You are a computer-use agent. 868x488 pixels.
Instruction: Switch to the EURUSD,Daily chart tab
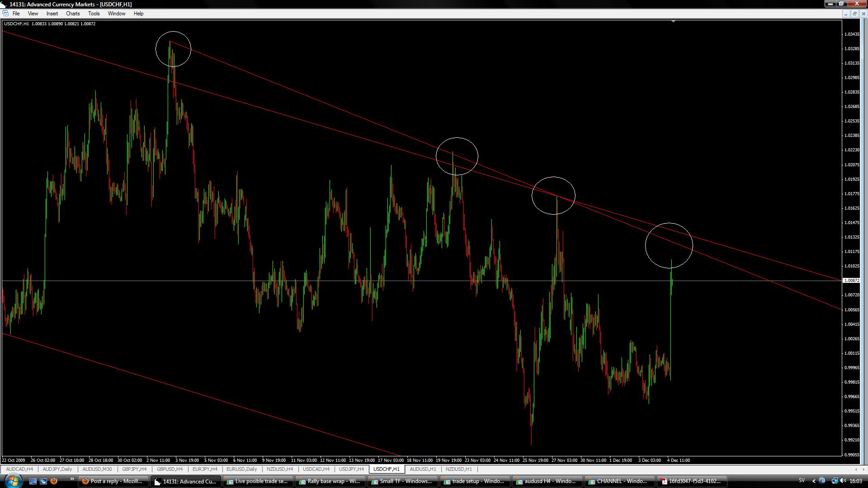click(x=241, y=469)
